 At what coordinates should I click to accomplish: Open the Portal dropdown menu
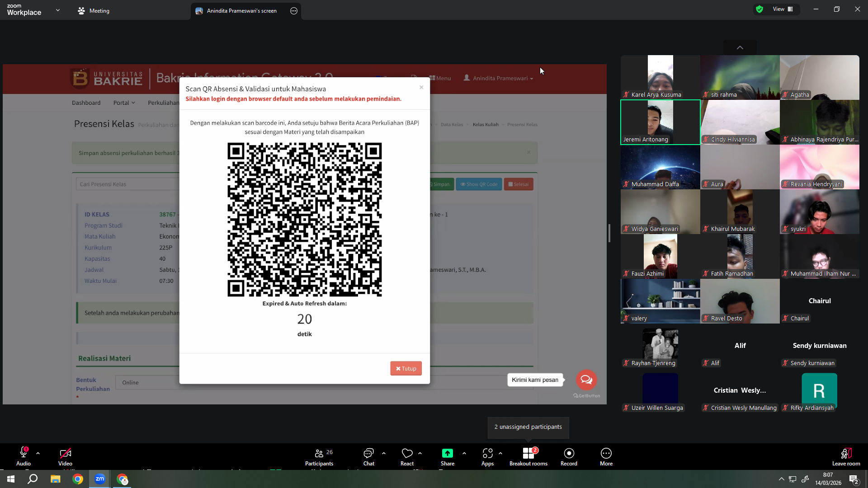tap(124, 103)
